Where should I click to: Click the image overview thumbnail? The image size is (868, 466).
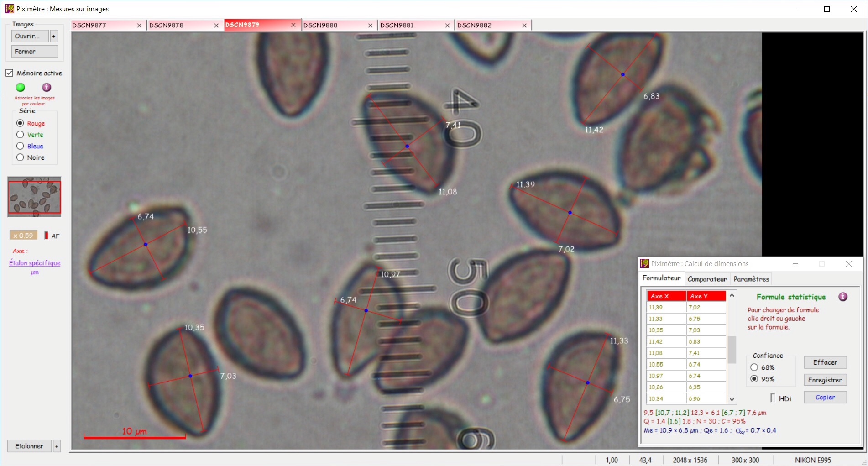pos(34,197)
